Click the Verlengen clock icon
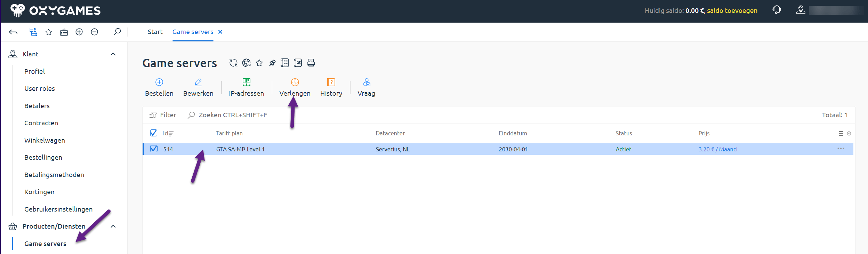The height and width of the screenshot is (254, 868). click(x=295, y=82)
